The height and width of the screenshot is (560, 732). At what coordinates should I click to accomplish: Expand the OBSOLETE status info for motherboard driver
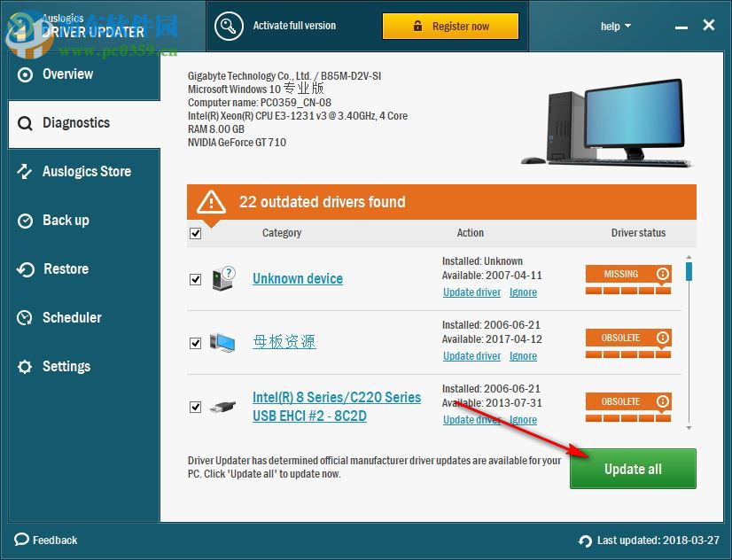(x=663, y=338)
